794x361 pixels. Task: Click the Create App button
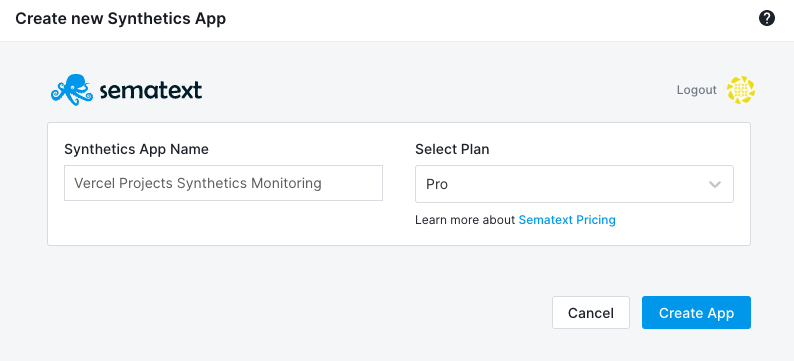pyautogui.click(x=696, y=313)
